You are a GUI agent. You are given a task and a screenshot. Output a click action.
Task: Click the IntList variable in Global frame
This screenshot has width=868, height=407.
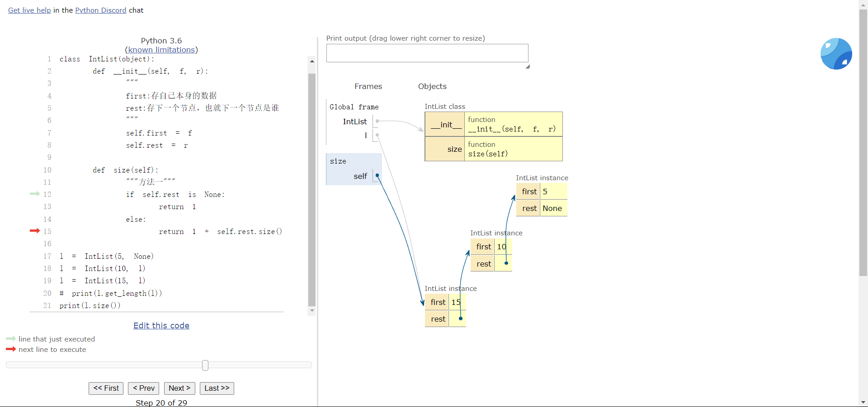(x=355, y=122)
